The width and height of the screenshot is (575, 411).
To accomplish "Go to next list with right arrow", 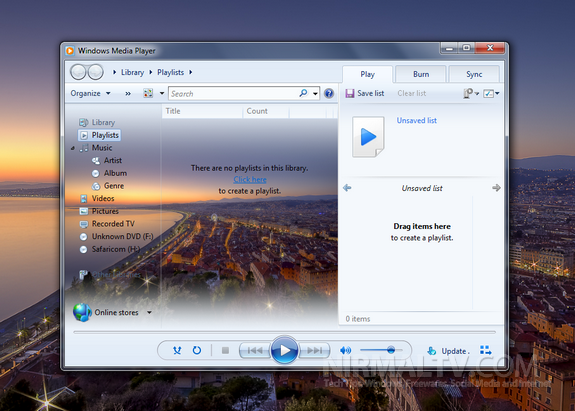I will 496,188.
